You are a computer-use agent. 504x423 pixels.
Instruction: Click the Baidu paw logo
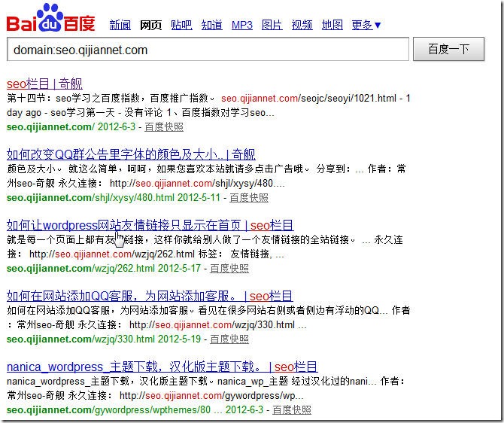tap(51, 18)
